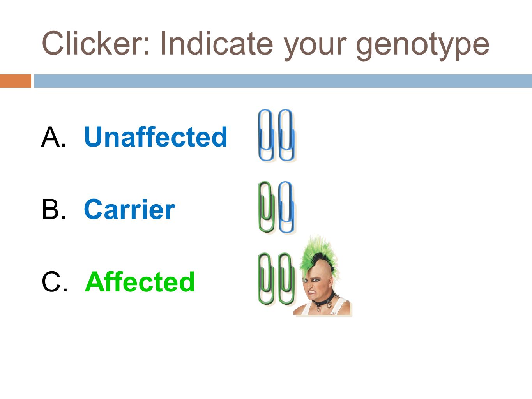
Task: Select the blue paperclip in Carrier row
Action: [x=286, y=207]
